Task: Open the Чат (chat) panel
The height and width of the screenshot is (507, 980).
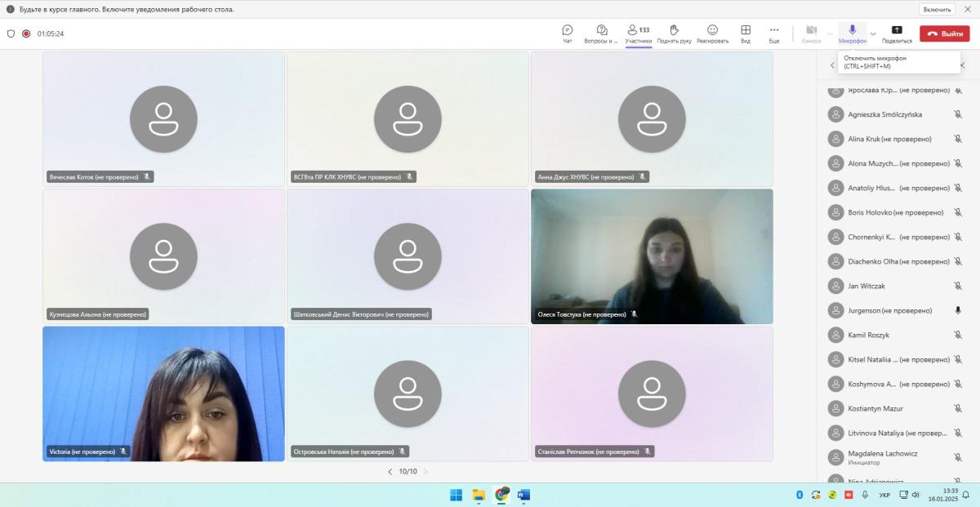Action: coord(568,30)
